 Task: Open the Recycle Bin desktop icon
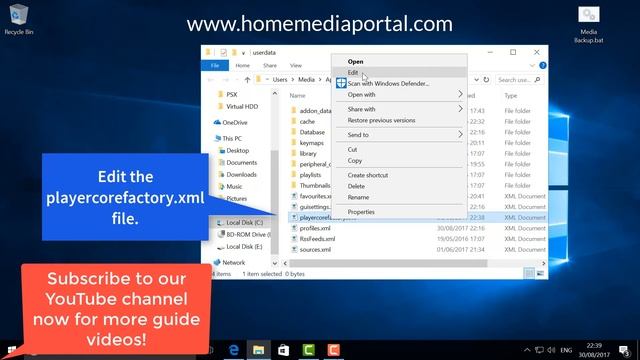(x=18, y=19)
